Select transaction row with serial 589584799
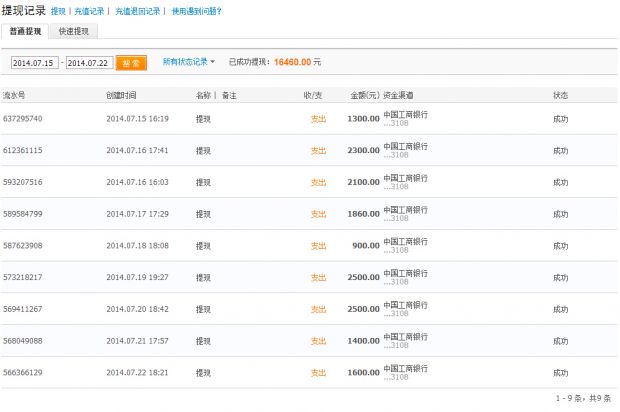This screenshot has height=412, width=620. (x=23, y=214)
